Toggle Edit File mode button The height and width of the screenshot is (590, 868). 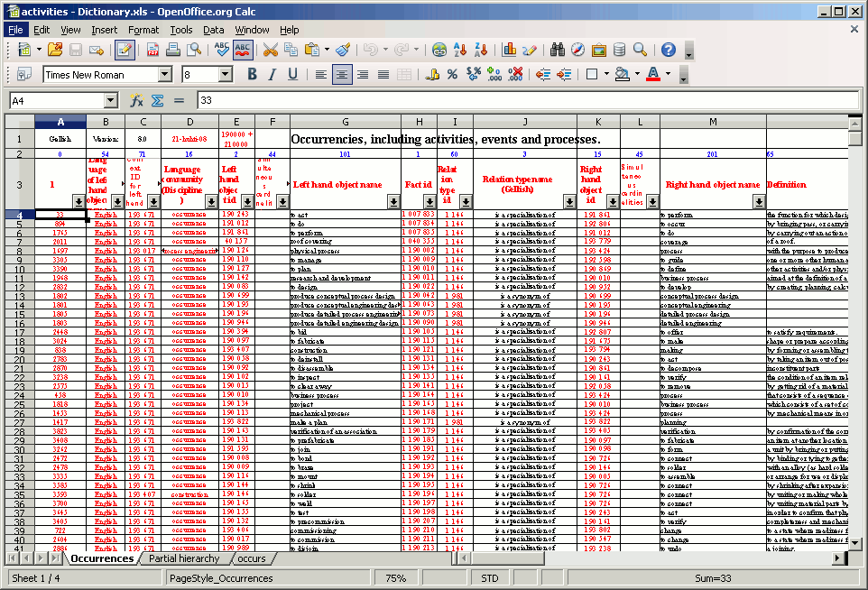pyautogui.click(x=125, y=51)
